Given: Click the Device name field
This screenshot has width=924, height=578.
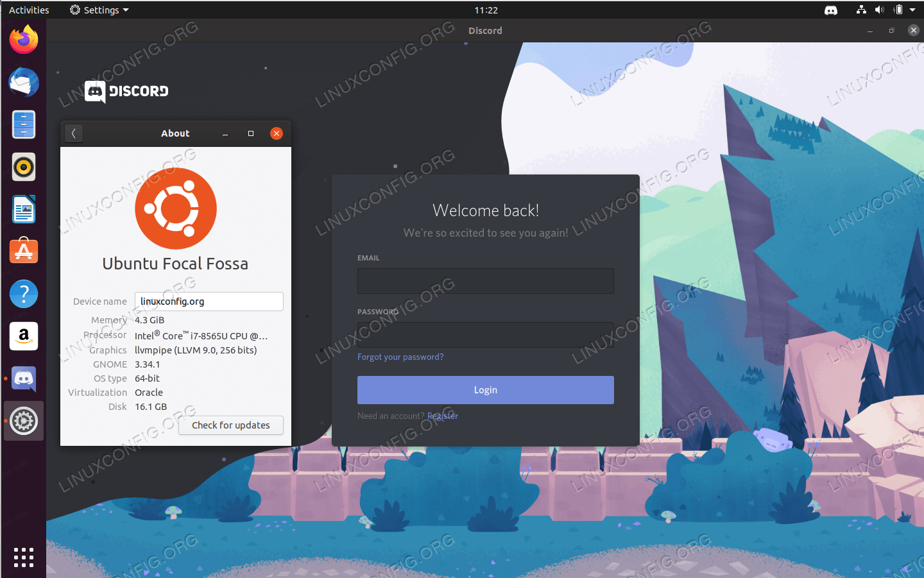Looking at the screenshot, I should coord(209,302).
